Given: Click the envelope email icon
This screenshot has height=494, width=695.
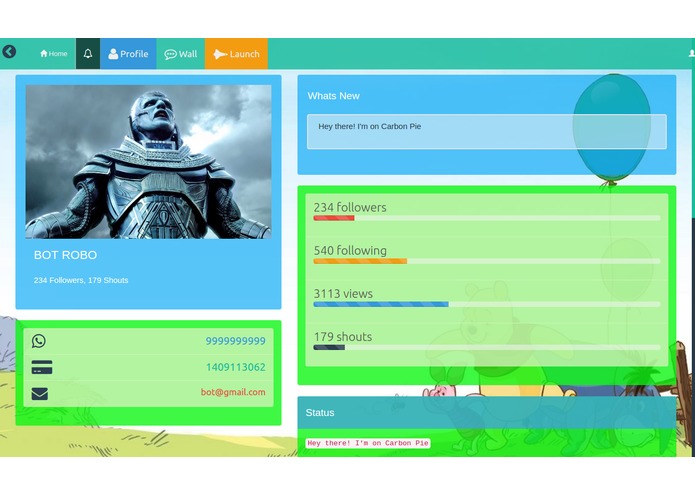Looking at the screenshot, I should click(x=39, y=393).
